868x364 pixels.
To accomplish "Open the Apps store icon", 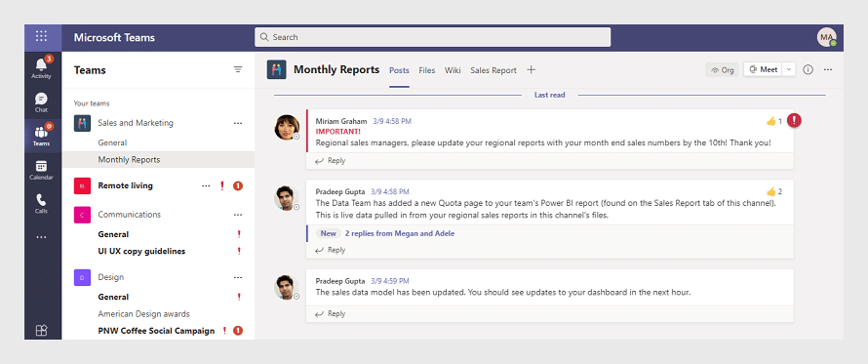I will pyautogui.click(x=42, y=330).
